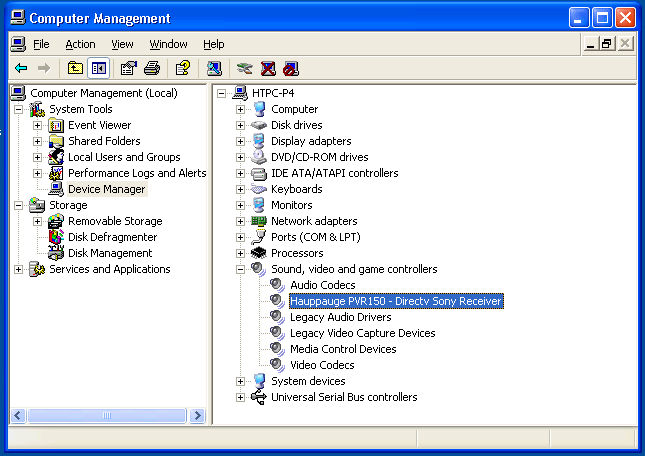Viewport: 645px width, 456px height.
Task: Click Scan for hardware changes icon
Action: click(x=214, y=68)
